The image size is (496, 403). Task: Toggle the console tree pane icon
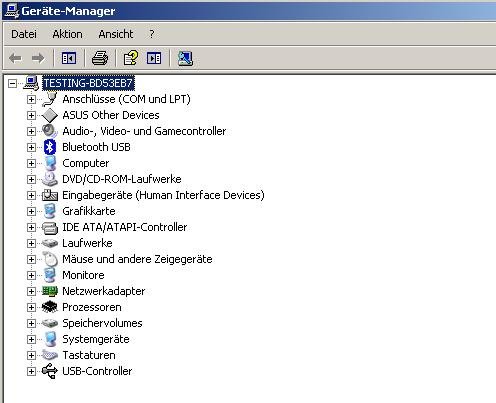point(69,58)
